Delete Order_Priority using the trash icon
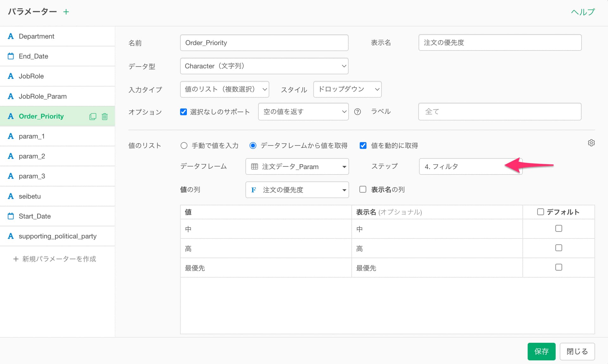Screen dimensions: 608x364 click(104, 116)
